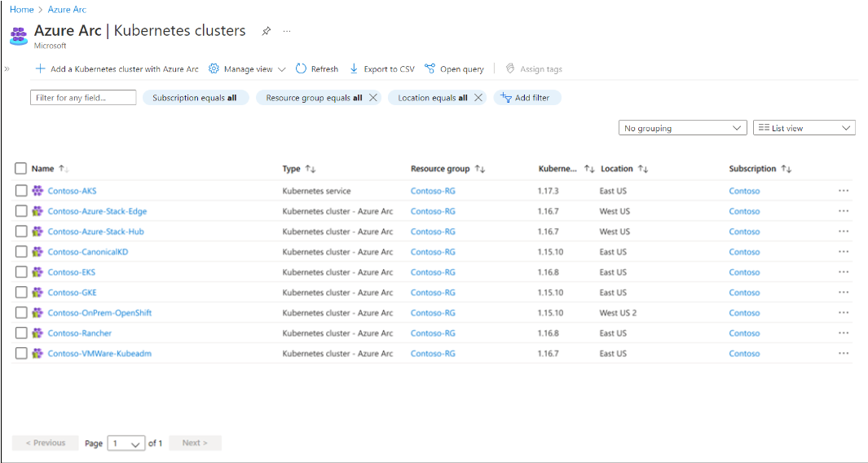868x463 pixels.
Task: Click the Contoso-Rancher cluster icon
Action: tap(37, 333)
